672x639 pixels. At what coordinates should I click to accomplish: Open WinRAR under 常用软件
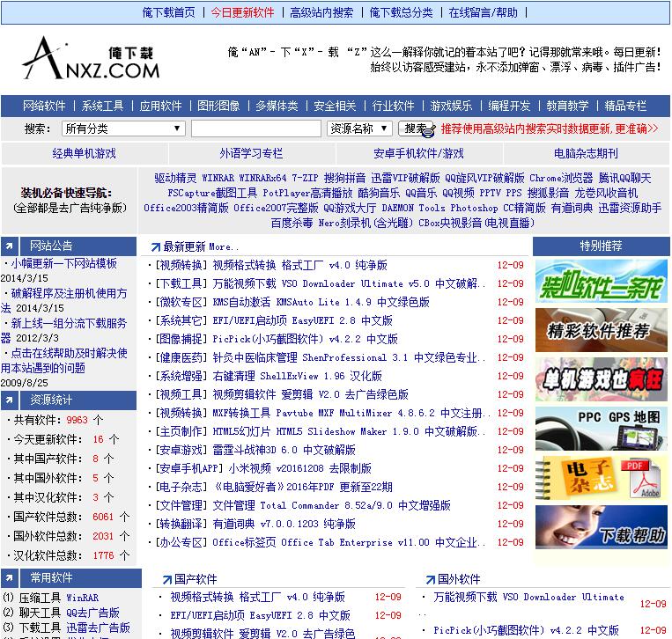82,598
